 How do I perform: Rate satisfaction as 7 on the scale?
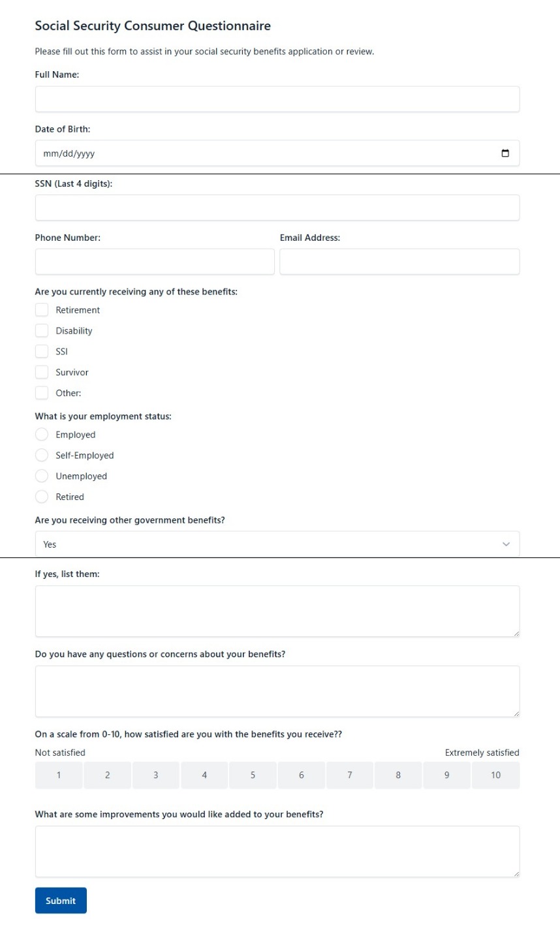(x=350, y=775)
